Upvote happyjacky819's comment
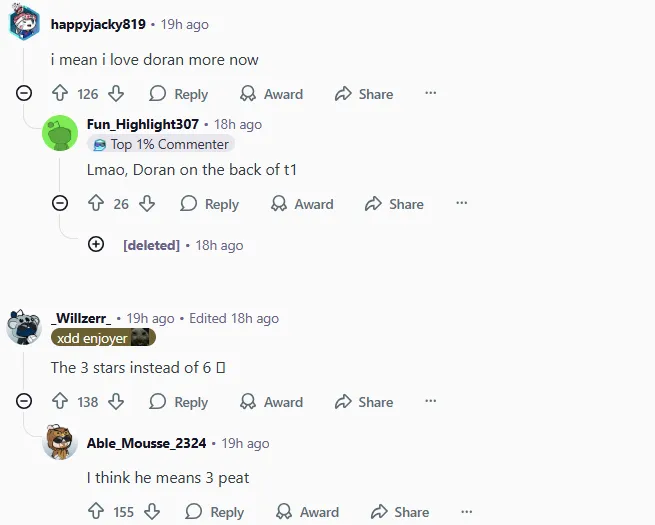Viewport: 655px width, 525px height. pyautogui.click(x=60, y=93)
